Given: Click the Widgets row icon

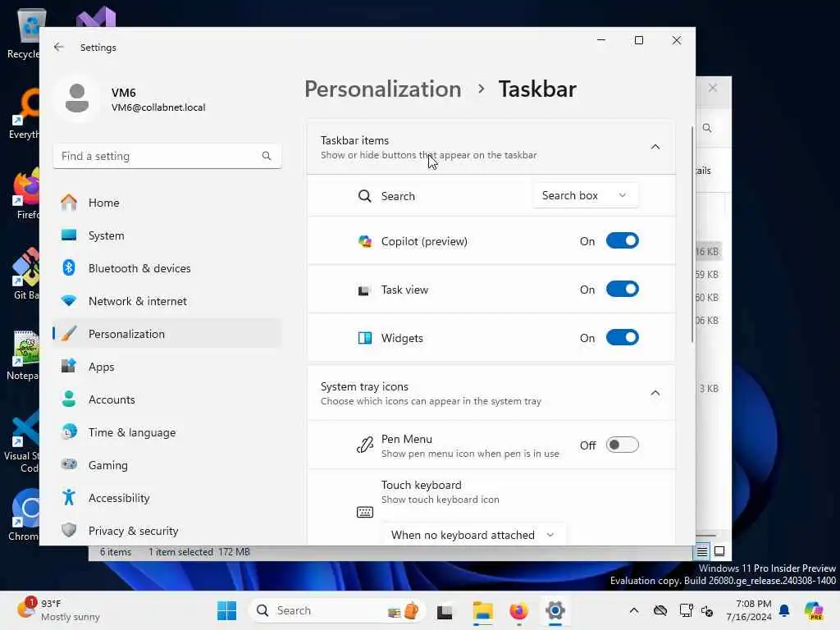Looking at the screenshot, I should pyautogui.click(x=365, y=338).
